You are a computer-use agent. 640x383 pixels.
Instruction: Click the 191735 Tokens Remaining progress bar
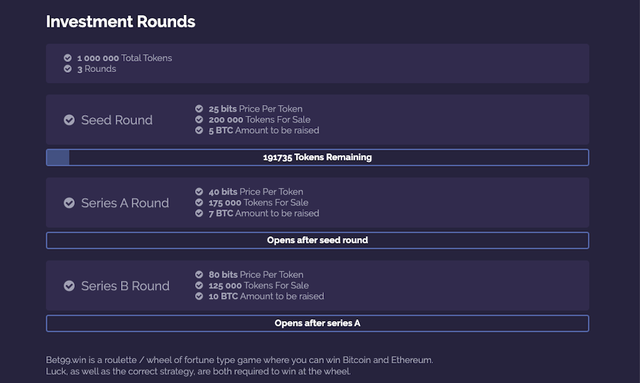coord(318,158)
